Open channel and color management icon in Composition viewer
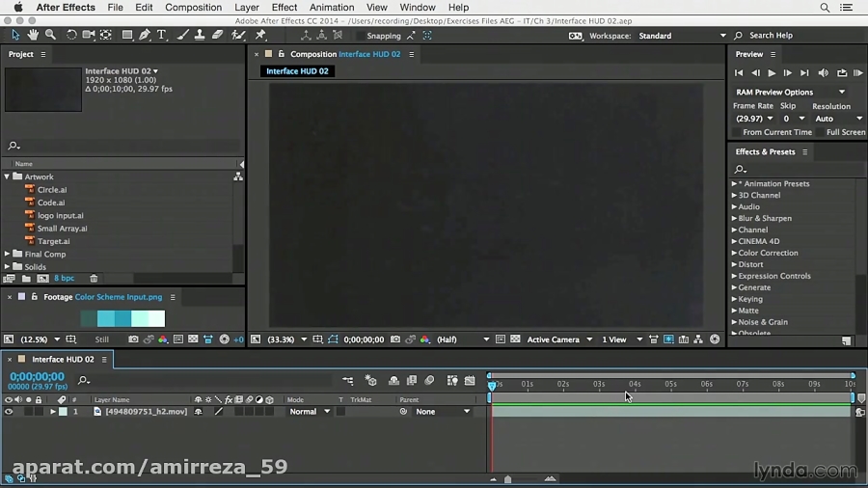868x488 pixels. 424,339
